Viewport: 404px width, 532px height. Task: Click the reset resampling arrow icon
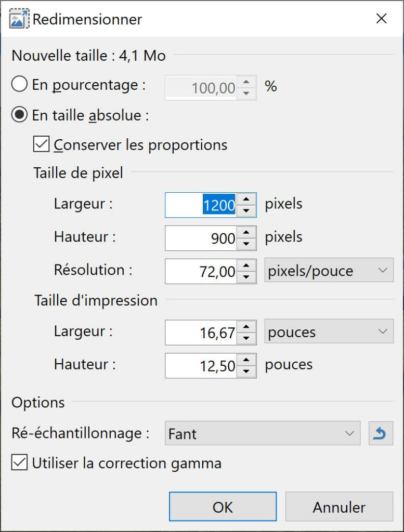(381, 433)
